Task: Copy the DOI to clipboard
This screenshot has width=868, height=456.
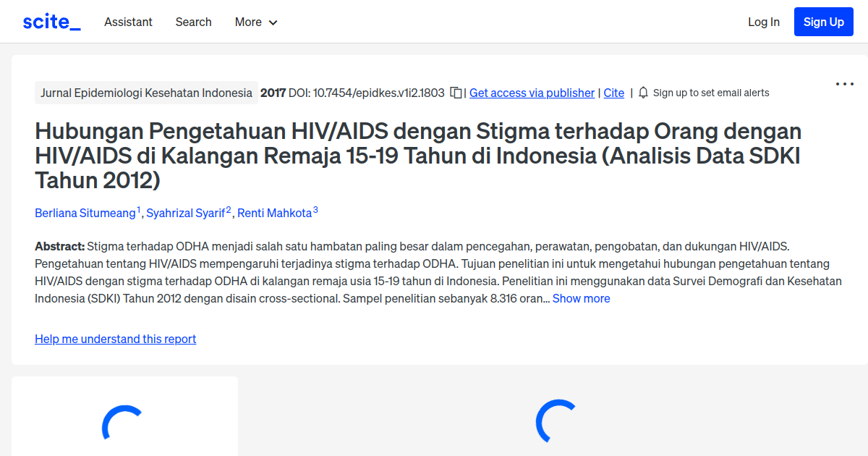Action: coord(454,93)
